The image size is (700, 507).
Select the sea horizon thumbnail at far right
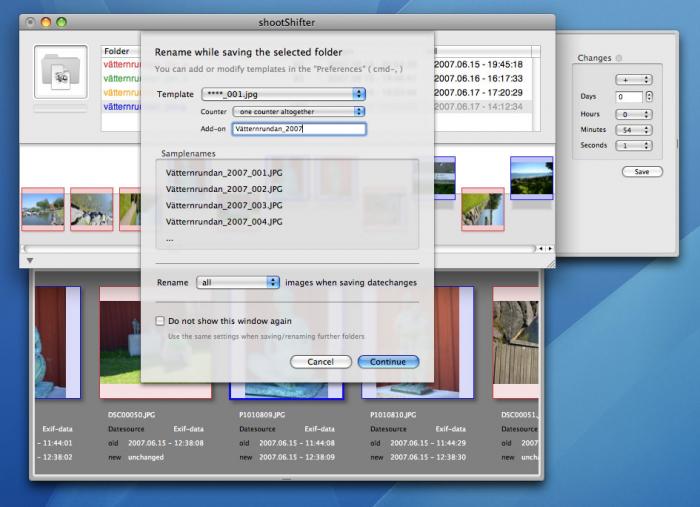pos(531,178)
